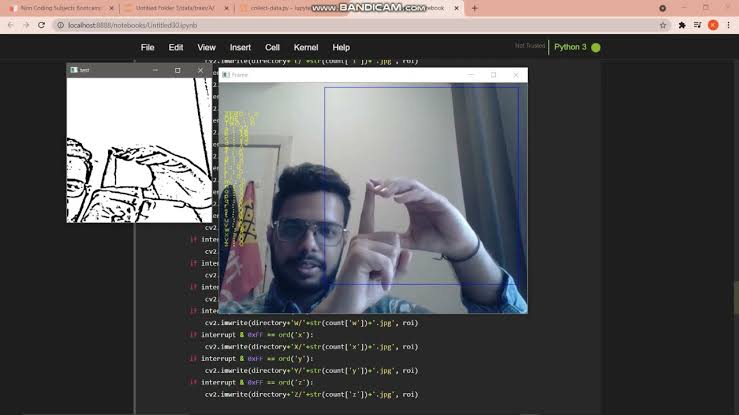Viewport: 739px width, 415px height.
Task: Open the Cell menu
Action: [x=272, y=48]
